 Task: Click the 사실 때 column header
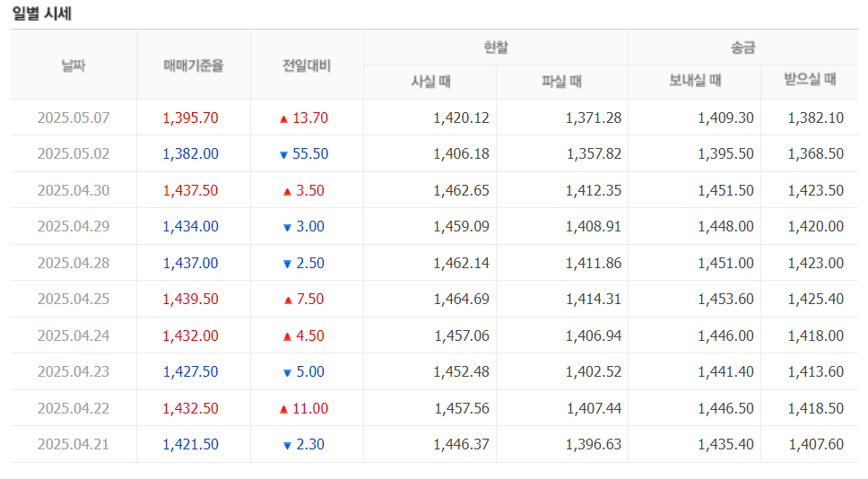point(430,82)
